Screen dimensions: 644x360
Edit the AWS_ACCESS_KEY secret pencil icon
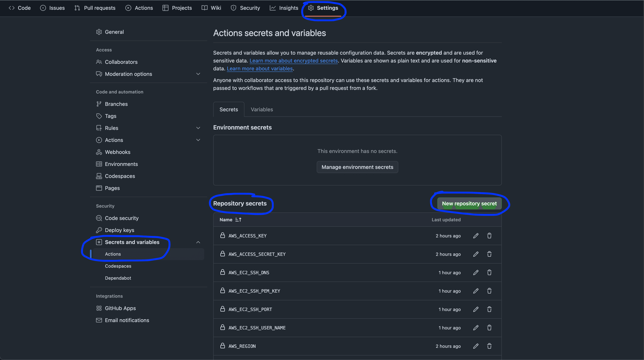(476, 236)
